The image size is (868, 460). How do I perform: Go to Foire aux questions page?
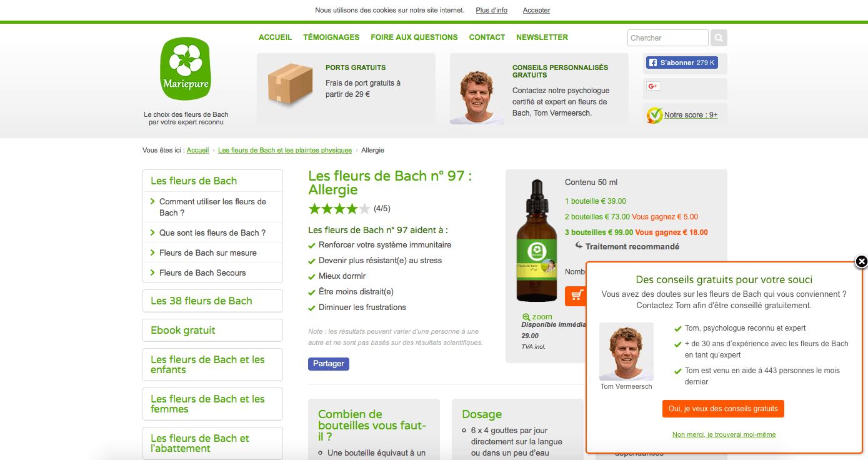[414, 37]
